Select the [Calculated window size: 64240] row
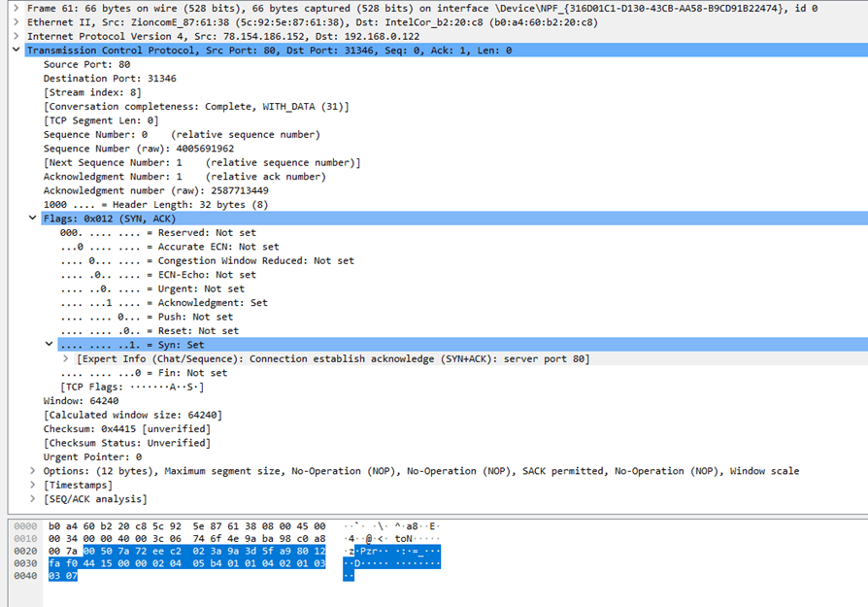This screenshot has height=607, width=868. pyautogui.click(x=133, y=415)
